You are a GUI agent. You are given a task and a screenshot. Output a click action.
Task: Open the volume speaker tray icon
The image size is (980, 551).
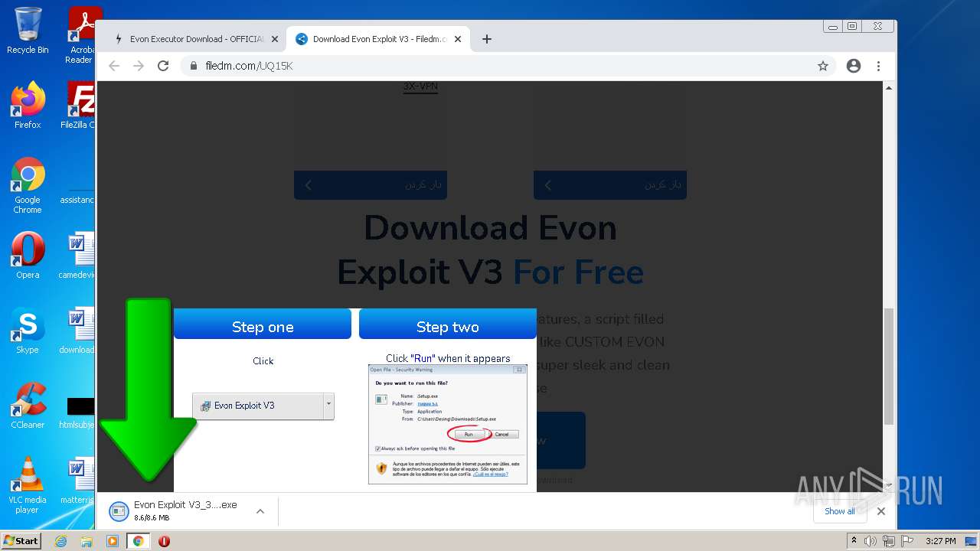pyautogui.click(x=871, y=541)
